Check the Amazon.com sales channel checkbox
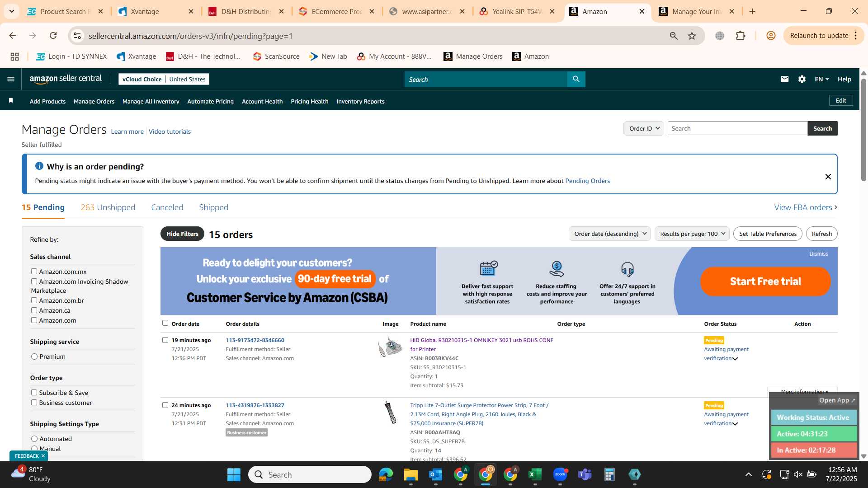868x488 pixels. [34, 320]
